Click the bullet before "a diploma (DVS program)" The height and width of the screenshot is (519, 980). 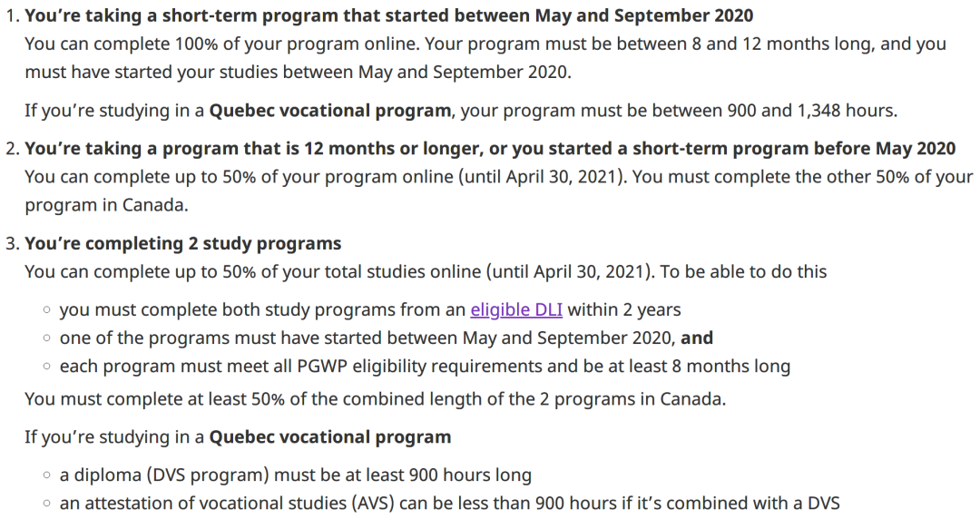tap(46, 475)
